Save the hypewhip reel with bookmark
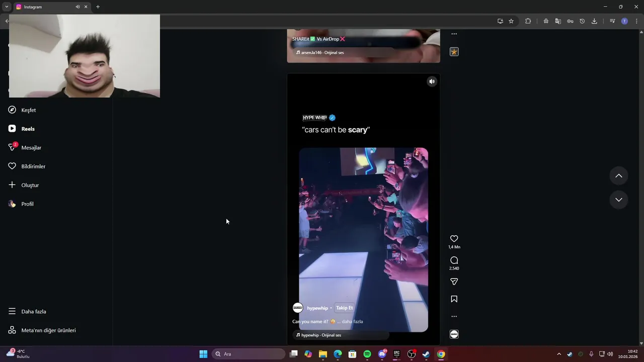644x362 pixels. 454,299
